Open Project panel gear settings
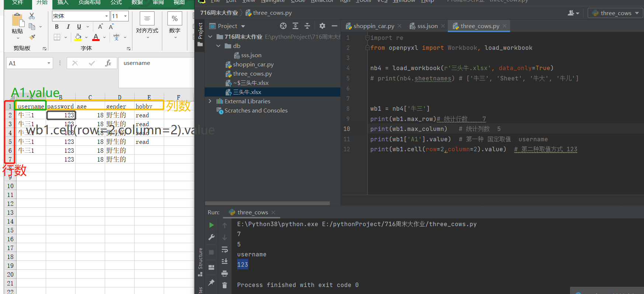 coord(322,26)
